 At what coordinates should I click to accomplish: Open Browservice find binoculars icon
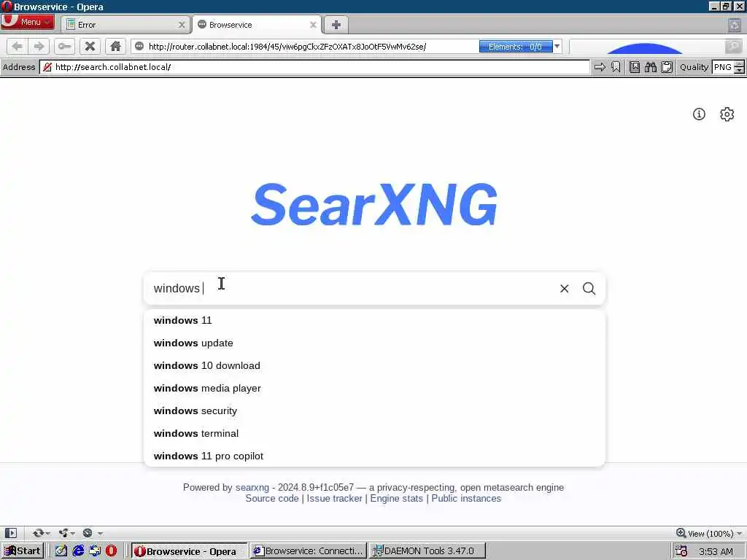tap(650, 67)
